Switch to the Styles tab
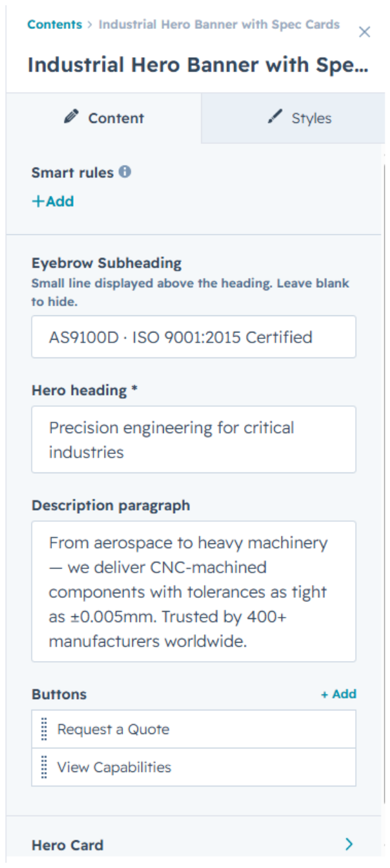 click(293, 118)
